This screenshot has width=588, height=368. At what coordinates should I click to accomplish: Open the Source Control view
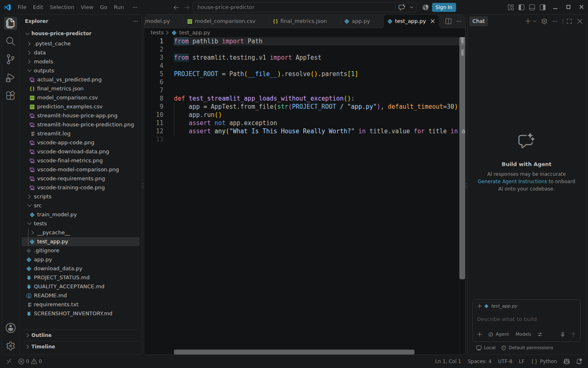(11, 59)
